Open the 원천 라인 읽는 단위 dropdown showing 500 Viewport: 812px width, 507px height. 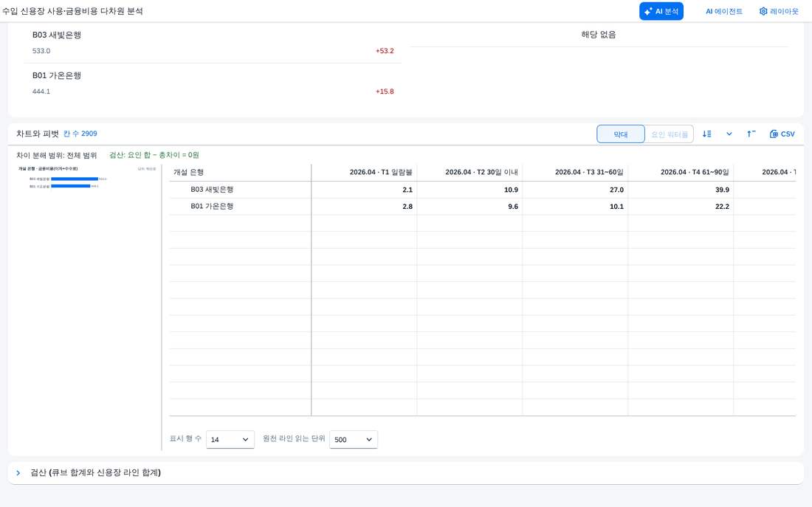354,439
